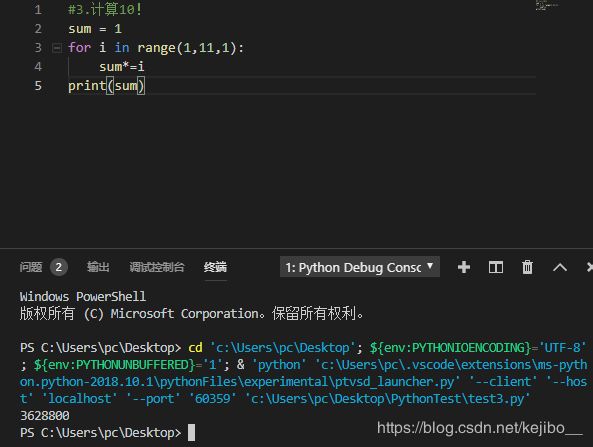This screenshot has width=593, height=447.
Task: Click the dropdown arrow beside Python Debug Console
Action: (x=430, y=266)
